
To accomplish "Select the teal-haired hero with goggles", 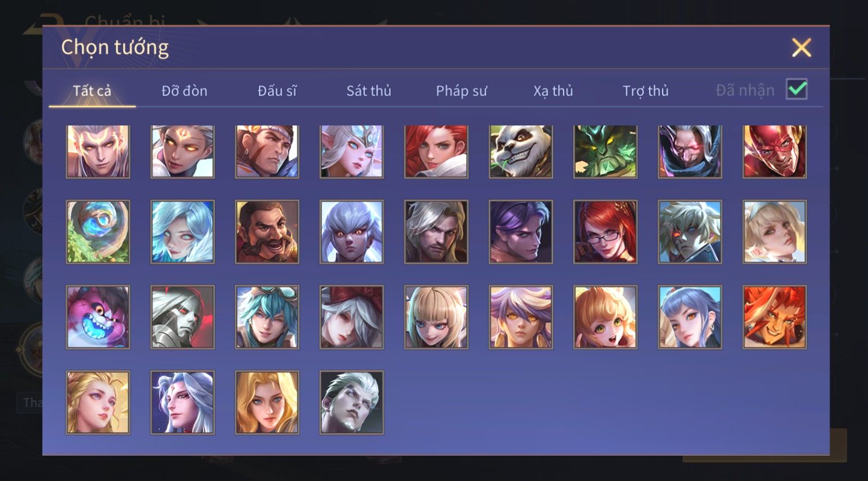I will pyautogui.click(x=267, y=317).
